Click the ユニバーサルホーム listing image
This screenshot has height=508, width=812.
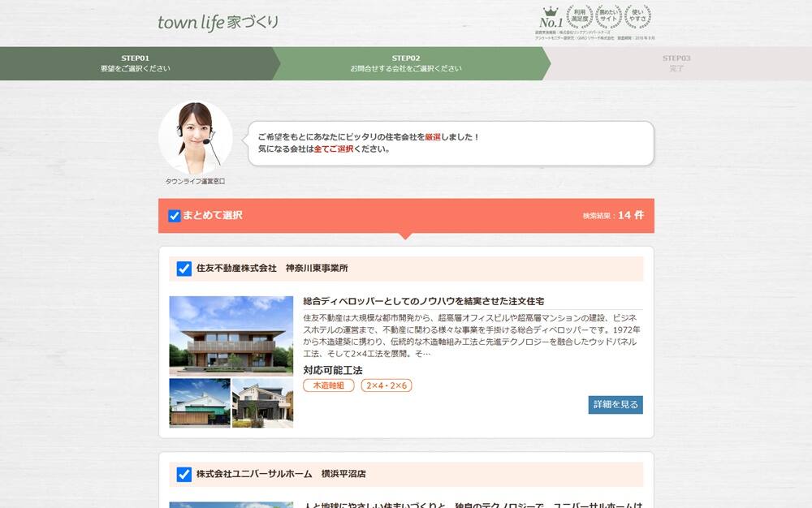231,503
